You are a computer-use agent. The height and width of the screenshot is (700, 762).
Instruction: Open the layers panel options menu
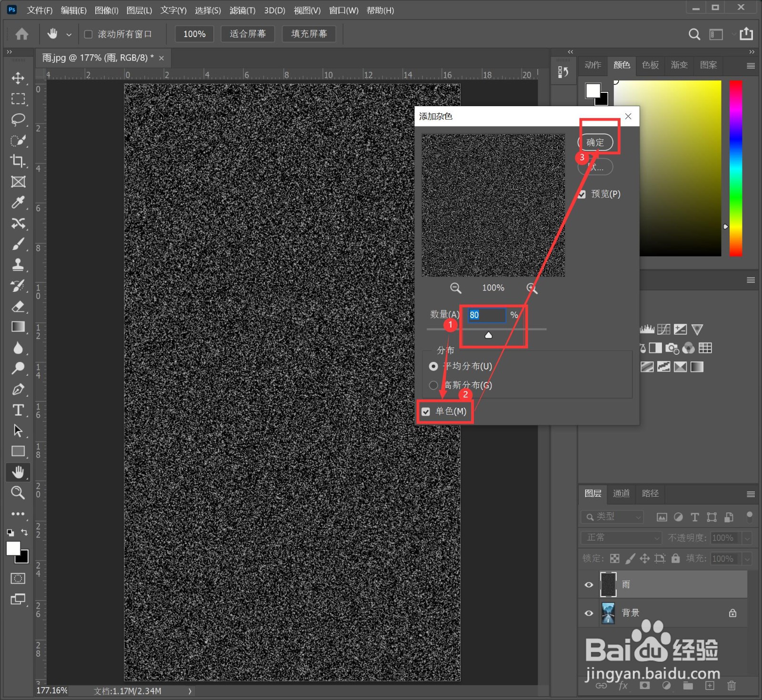point(751,494)
